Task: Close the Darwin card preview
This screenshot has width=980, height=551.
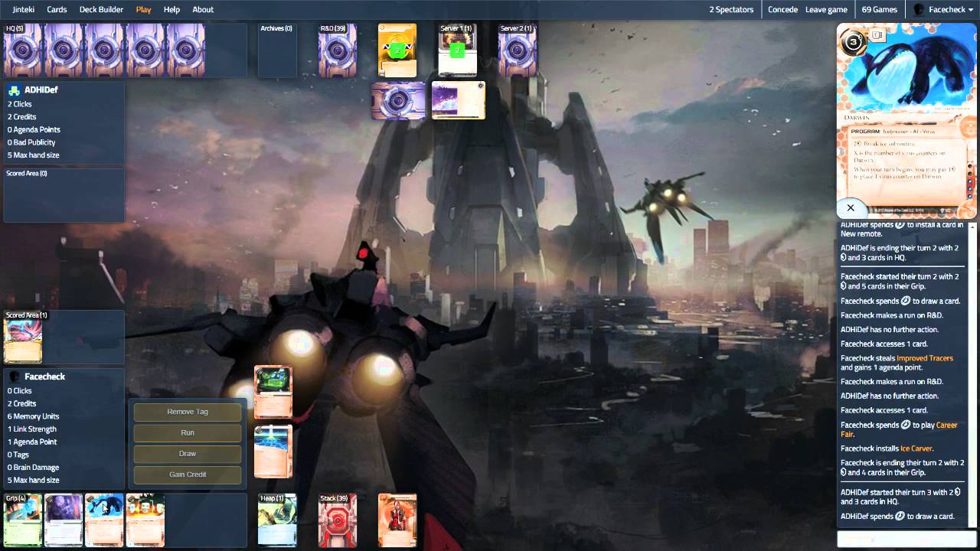Action: click(851, 207)
